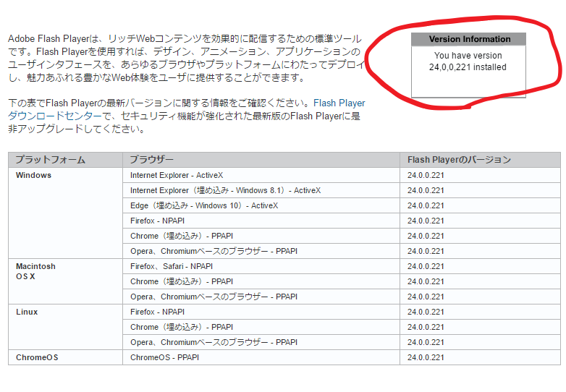Click the Edge Windows 10 ActiveX cell
The width and height of the screenshot is (566, 392).
(261, 205)
